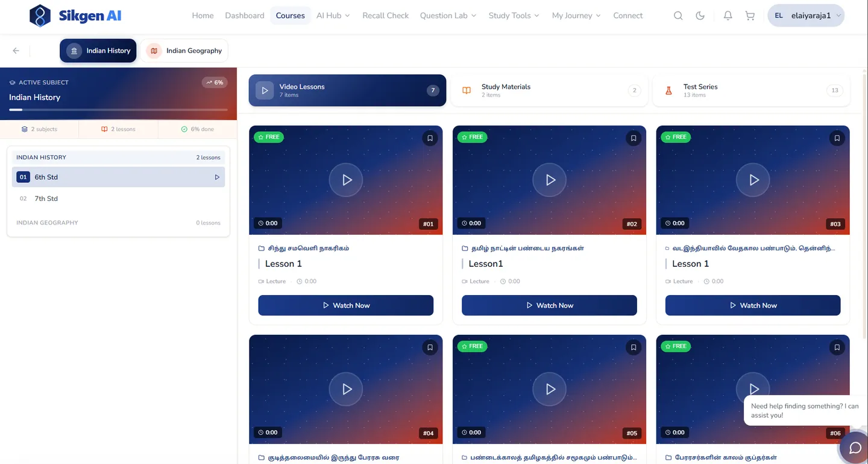Select 7th Std in sidebar
This screenshot has height=464, width=868.
coord(118,199)
